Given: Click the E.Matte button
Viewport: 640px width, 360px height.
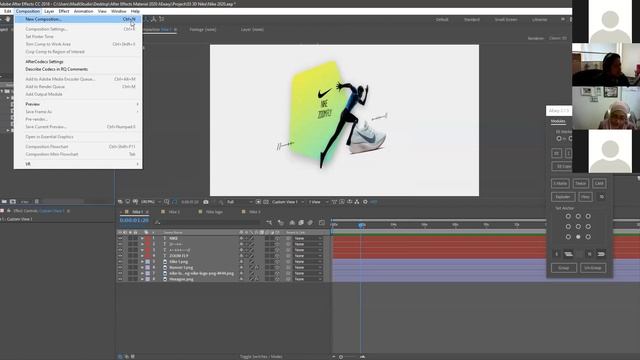Looking at the screenshot, I should coord(560,183).
